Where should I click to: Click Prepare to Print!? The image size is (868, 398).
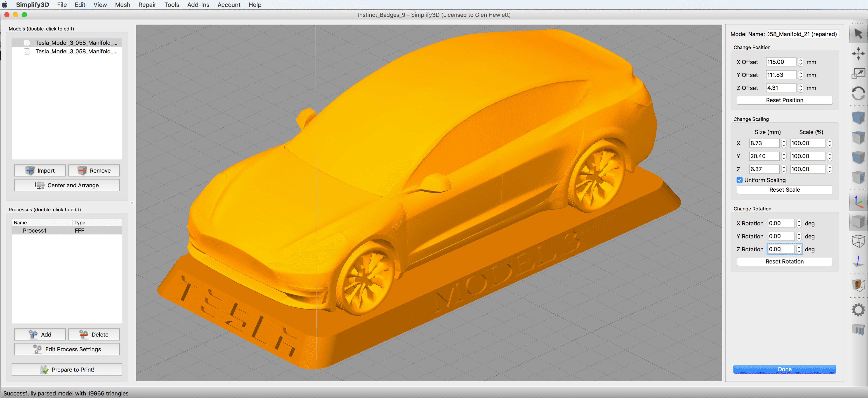click(67, 370)
